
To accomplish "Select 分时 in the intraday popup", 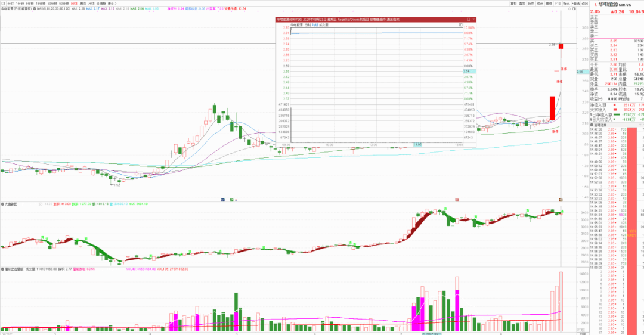I will click(x=308, y=24).
